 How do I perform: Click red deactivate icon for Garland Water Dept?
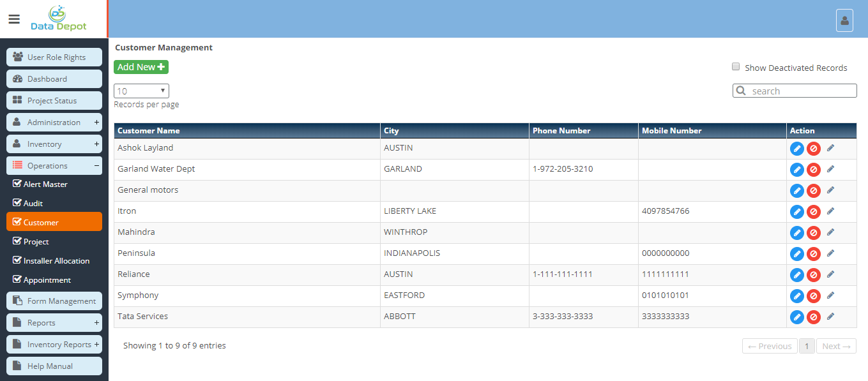coord(813,170)
